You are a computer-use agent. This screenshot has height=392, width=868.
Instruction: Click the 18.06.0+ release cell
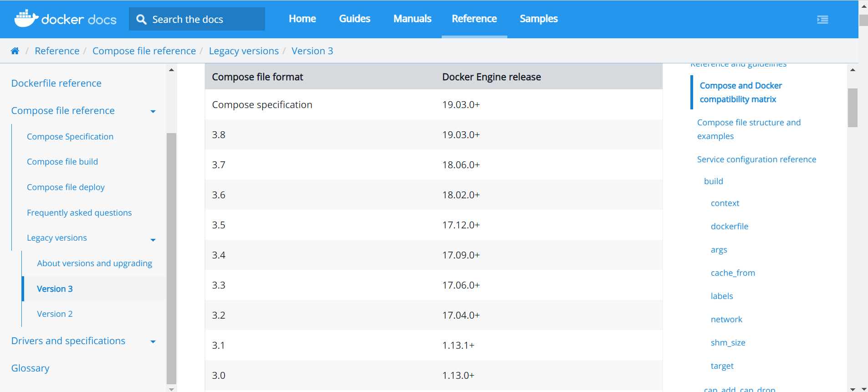pyautogui.click(x=461, y=165)
